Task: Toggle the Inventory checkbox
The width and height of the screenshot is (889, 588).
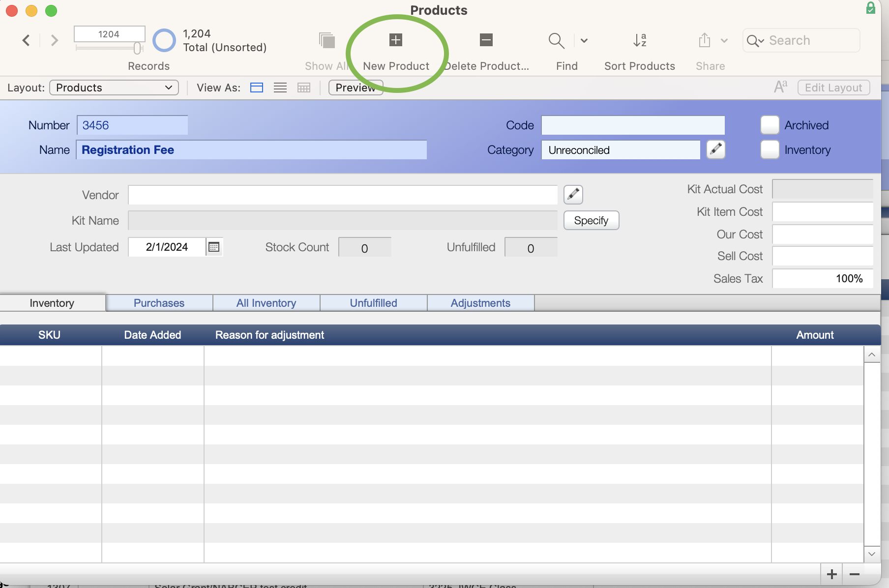Action: tap(770, 149)
